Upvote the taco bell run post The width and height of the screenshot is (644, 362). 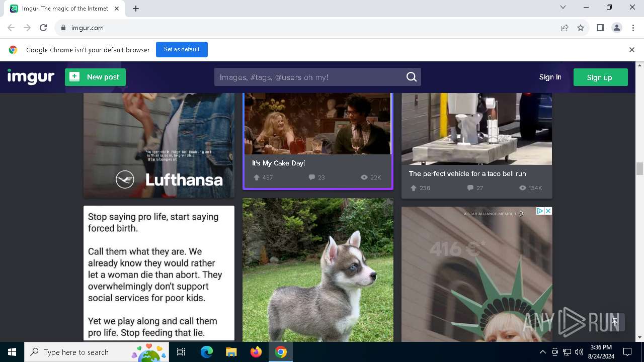coord(414,188)
